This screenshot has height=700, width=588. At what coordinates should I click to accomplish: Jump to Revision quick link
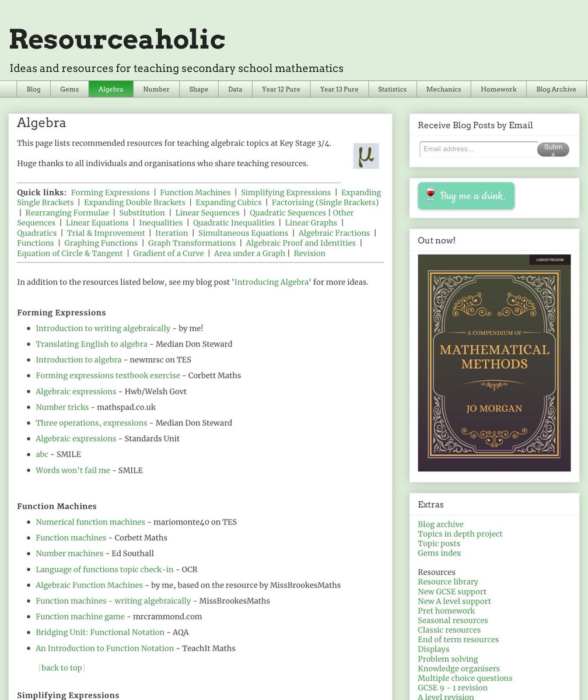(310, 254)
